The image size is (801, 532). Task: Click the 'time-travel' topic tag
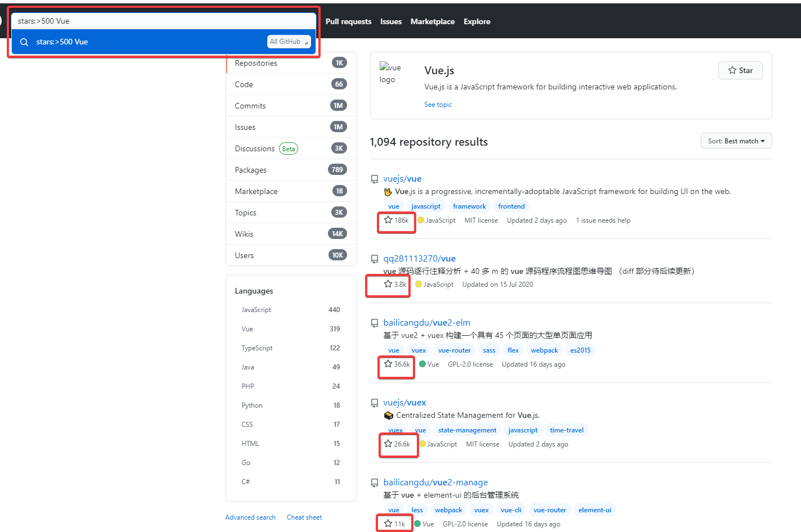click(x=566, y=430)
